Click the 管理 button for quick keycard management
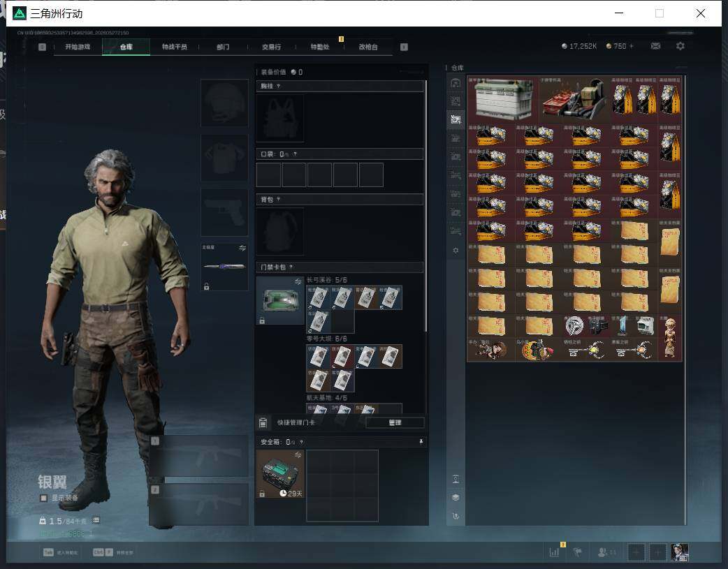 pos(395,422)
